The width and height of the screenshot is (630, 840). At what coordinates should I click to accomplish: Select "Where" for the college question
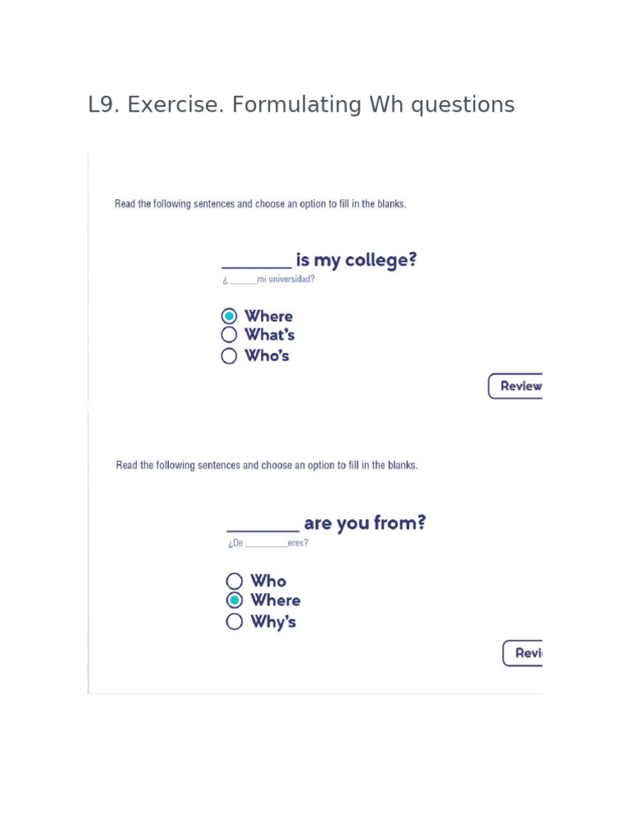230,316
